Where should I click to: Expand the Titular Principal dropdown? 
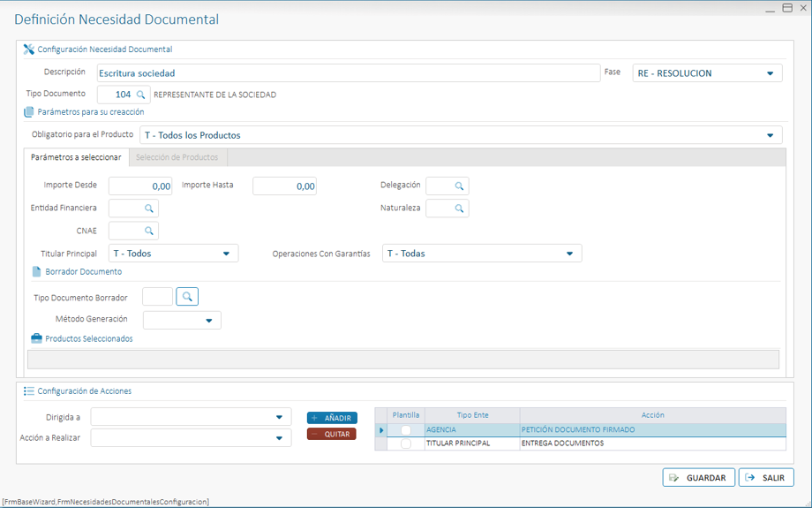click(226, 254)
